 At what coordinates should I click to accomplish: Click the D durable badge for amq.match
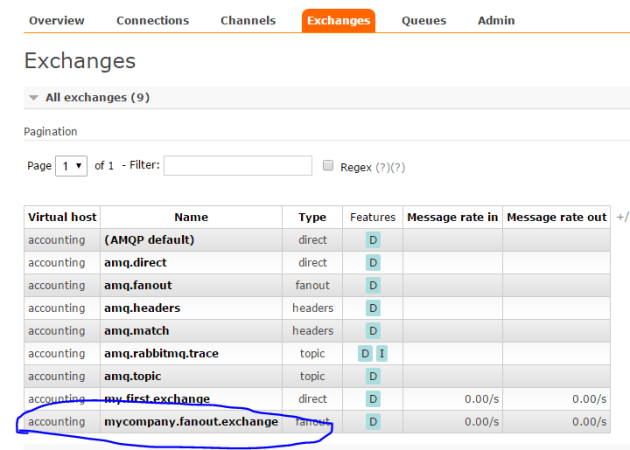tap(373, 331)
